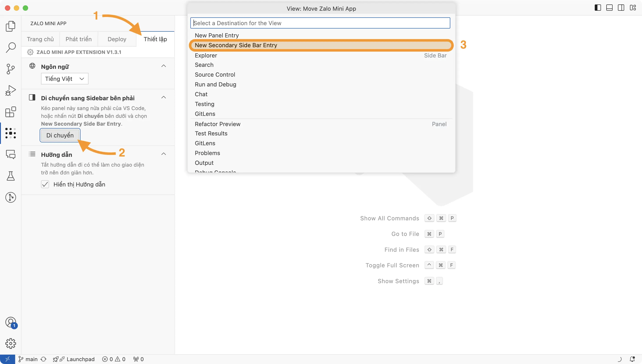This screenshot has width=642, height=364.
Task: Open the Explorer icon in activity bar
Action: point(10,26)
